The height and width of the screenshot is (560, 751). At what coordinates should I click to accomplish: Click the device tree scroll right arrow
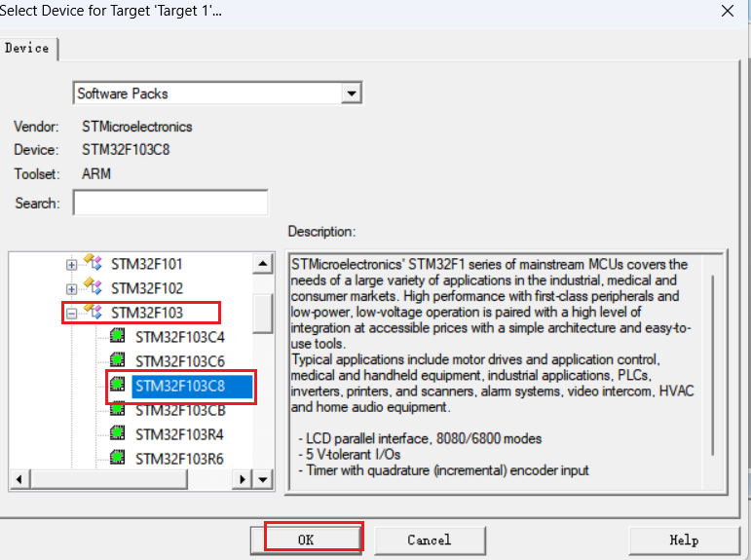pyautogui.click(x=243, y=479)
